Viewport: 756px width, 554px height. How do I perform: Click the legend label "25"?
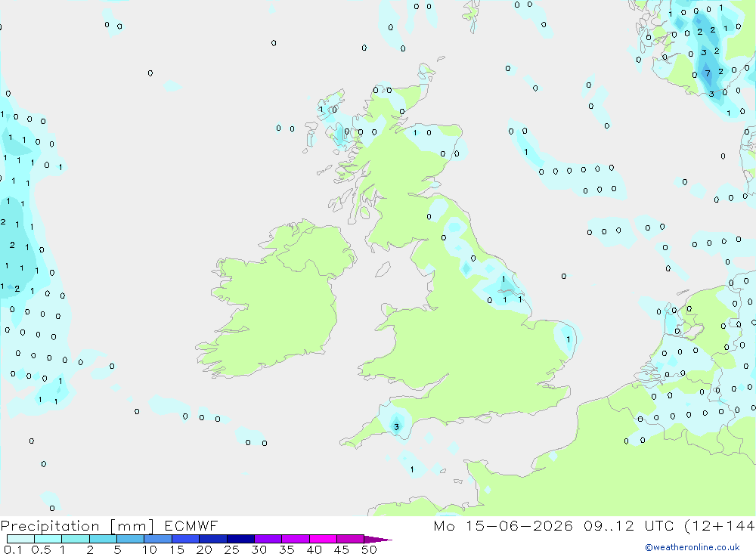pyautogui.click(x=231, y=549)
